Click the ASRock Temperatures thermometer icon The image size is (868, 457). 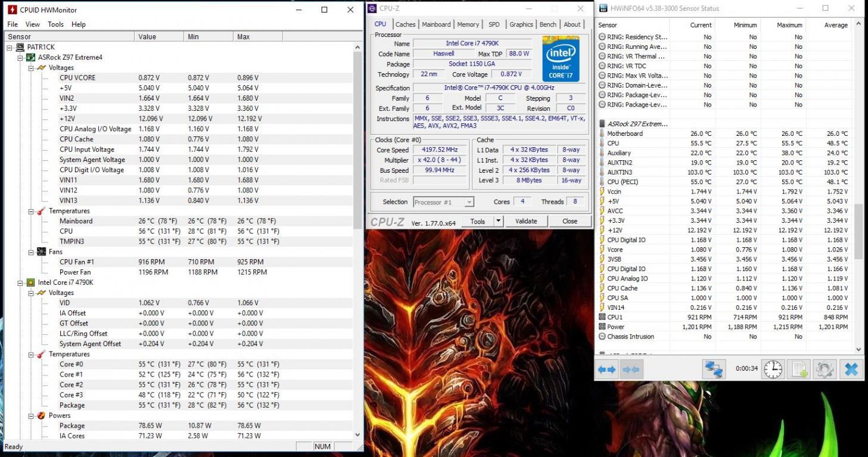42,211
